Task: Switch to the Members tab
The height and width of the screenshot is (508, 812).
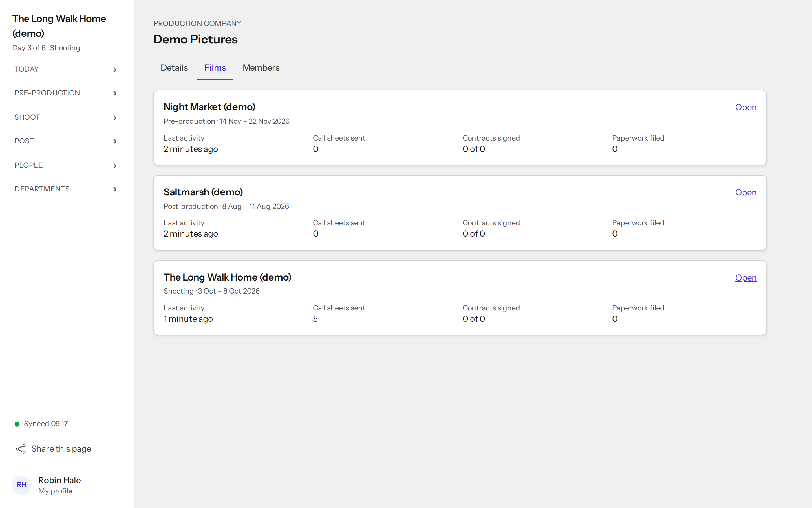Action: click(x=261, y=68)
